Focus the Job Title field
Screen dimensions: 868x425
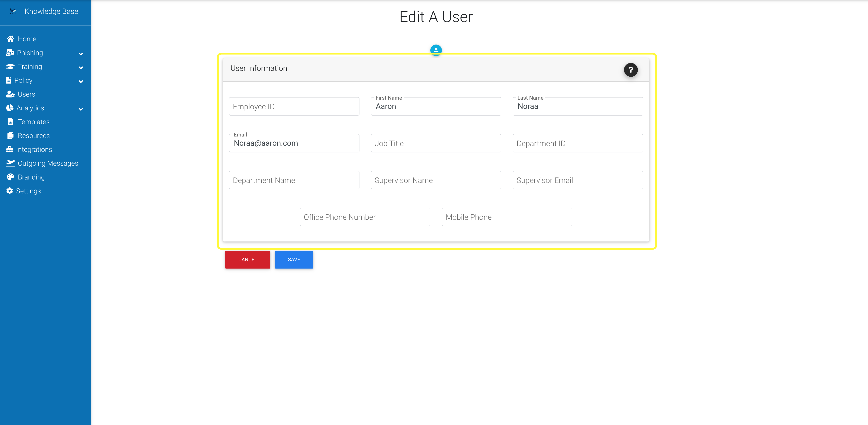[436, 143]
